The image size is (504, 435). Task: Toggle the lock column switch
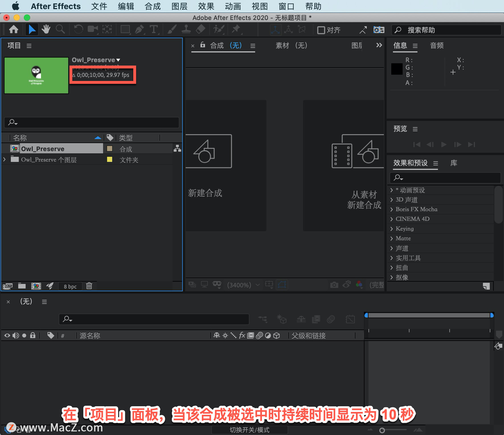coord(33,335)
